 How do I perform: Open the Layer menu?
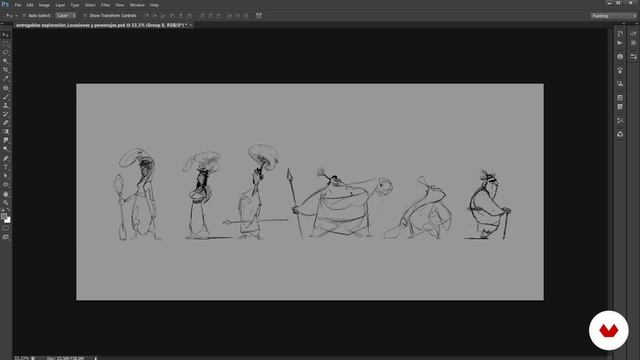coord(60,5)
